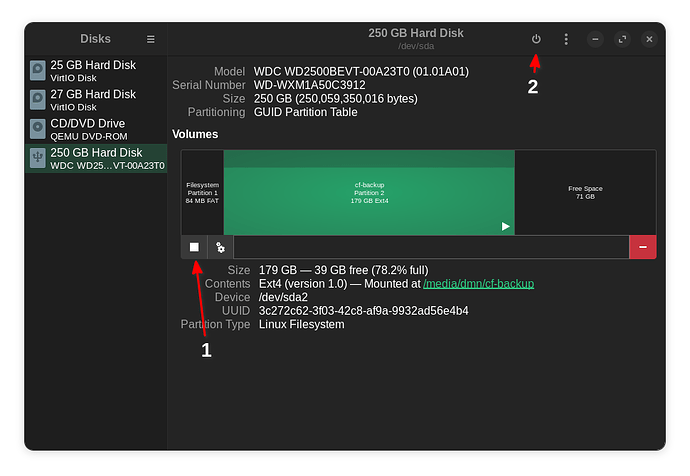Select Filesystem Partition 1 84 MB FAT
This screenshot has height=476, width=690.
coord(202,193)
